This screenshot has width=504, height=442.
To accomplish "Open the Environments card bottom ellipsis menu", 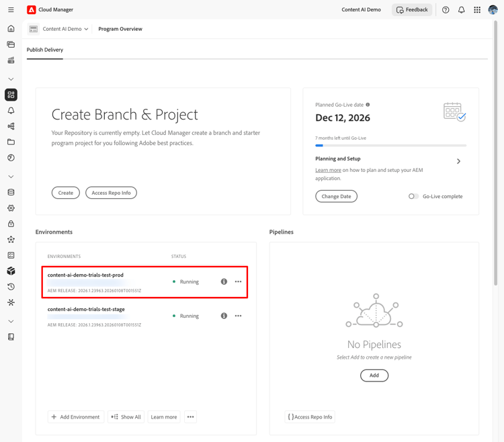I will [x=191, y=417].
